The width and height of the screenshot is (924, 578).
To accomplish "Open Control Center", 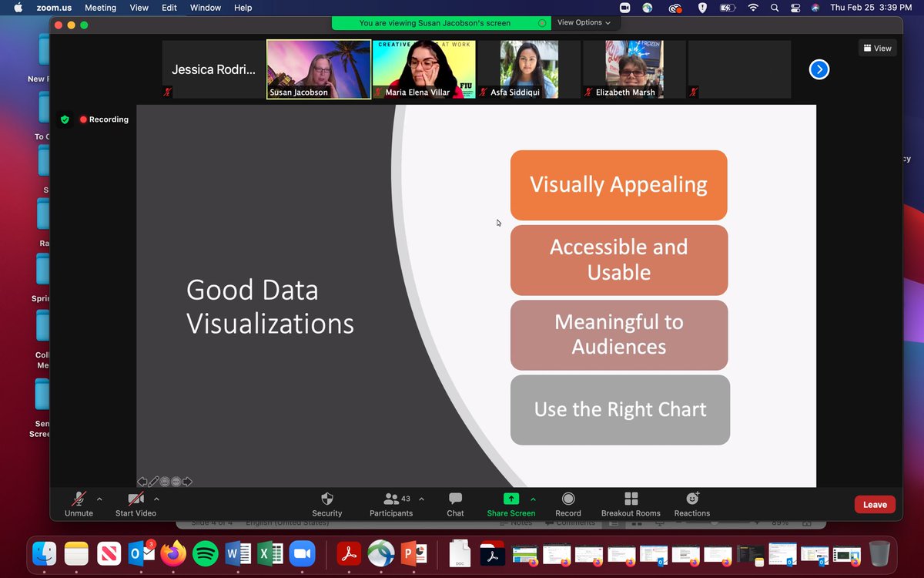I will 795,8.
